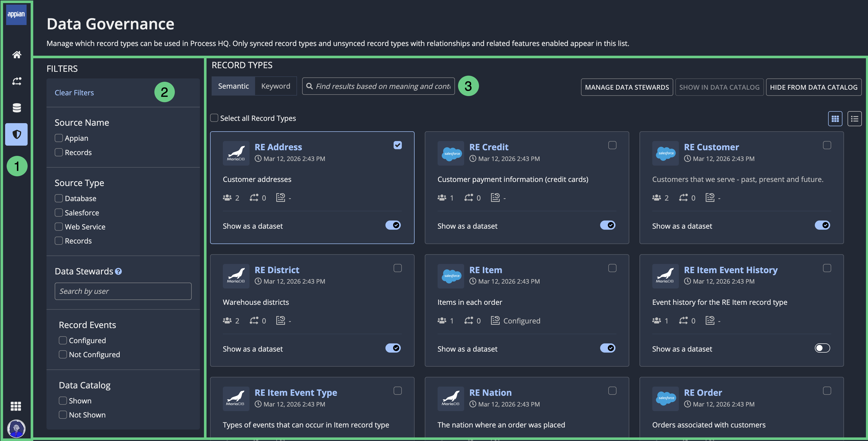Check Select all Record Types

(214, 118)
